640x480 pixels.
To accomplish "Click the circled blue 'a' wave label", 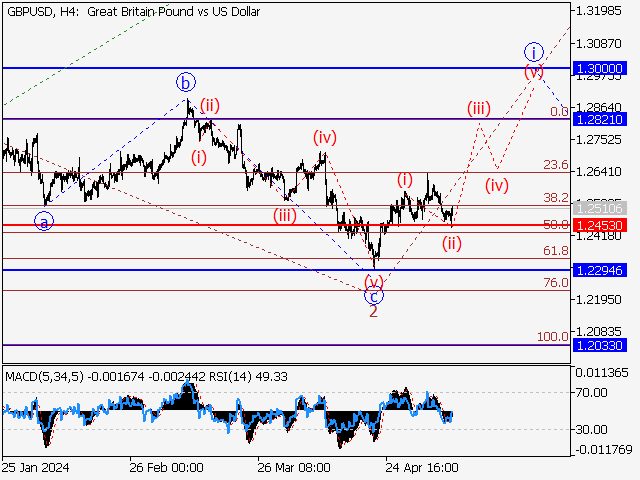I will click(44, 222).
